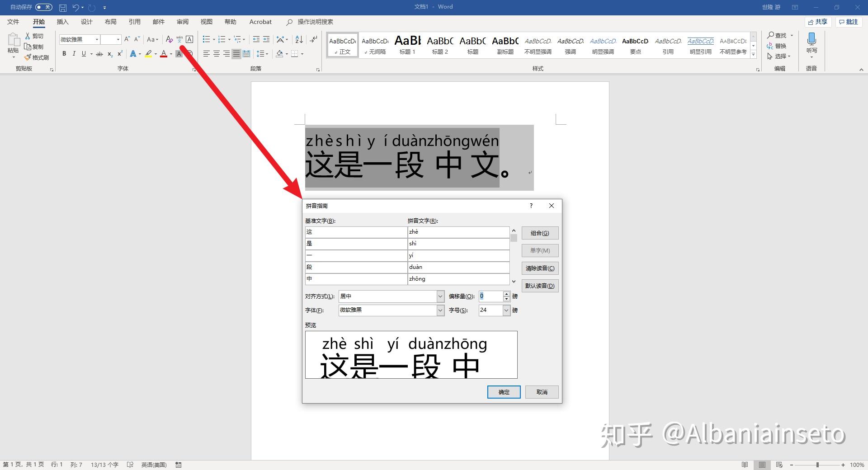Viewport: 868px width, 470px height.
Task: Open the 审阅 ribbon tab
Action: pos(183,22)
